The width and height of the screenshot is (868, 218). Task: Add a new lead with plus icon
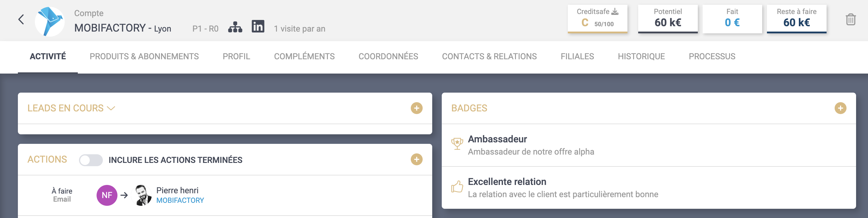(416, 108)
